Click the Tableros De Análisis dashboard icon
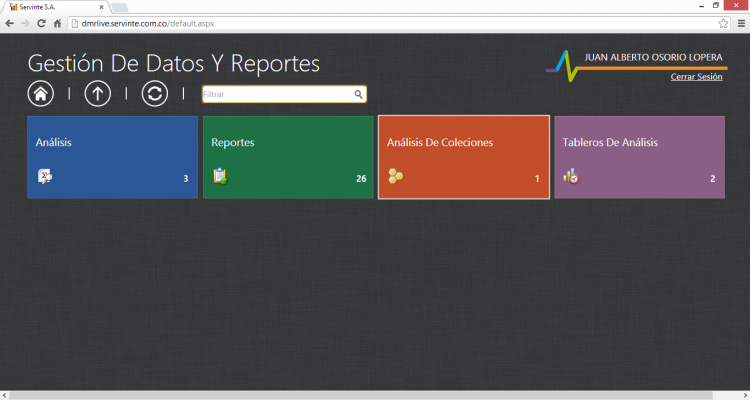Image resolution: width=750 pixels, height=400 pixels. coord(571,177)
